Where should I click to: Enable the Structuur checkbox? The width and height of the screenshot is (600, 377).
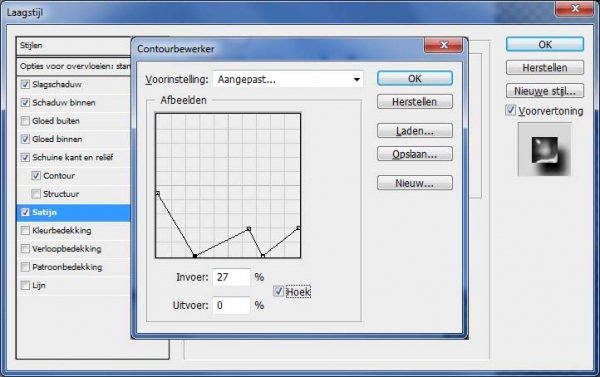(36, 194)
